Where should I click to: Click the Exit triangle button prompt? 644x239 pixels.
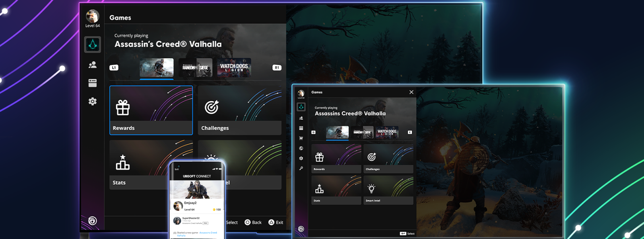(x=276, y=222)
